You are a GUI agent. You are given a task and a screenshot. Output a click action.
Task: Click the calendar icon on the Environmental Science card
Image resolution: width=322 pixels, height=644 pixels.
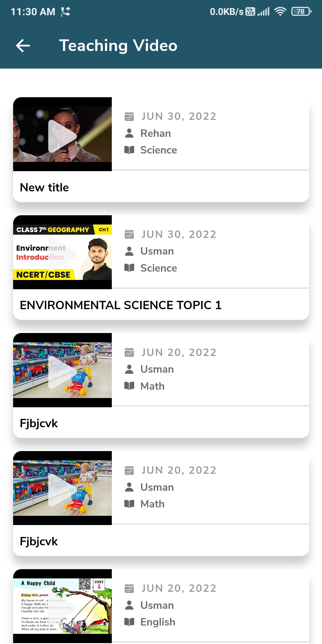(129, 234)
